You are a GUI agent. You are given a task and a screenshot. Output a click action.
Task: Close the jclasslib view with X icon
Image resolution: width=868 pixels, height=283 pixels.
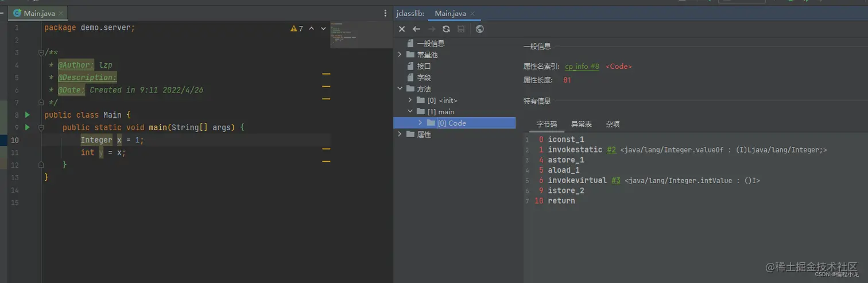click(x=402, y=29)
